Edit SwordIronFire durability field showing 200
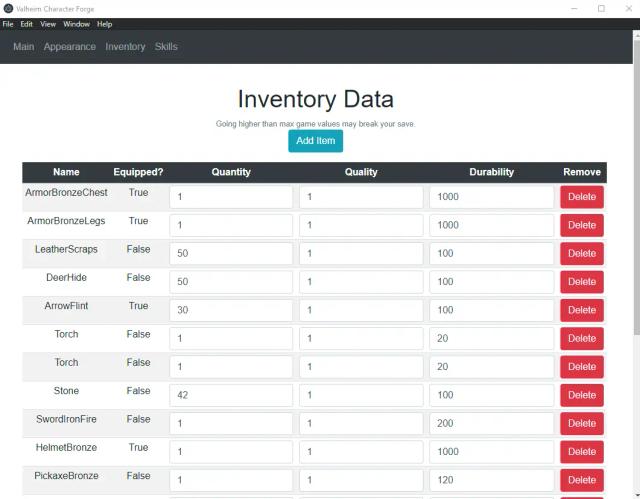The image size is (640, 499). [x=491, y=423]
